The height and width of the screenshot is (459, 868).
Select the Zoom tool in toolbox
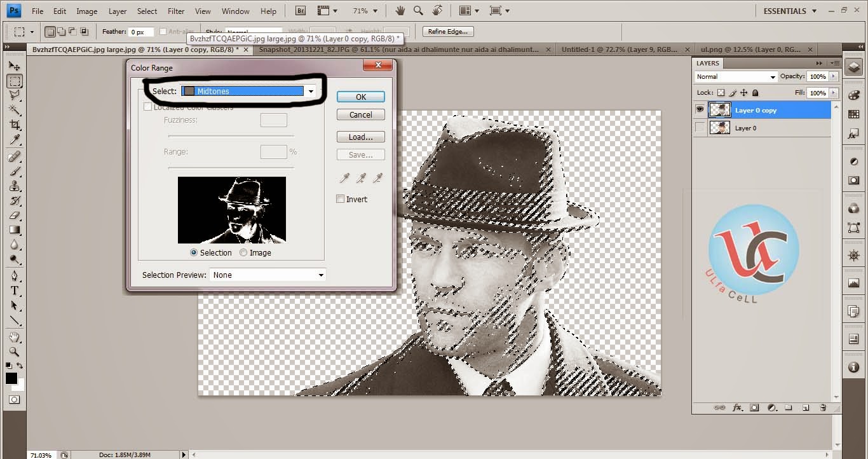point(14,352)
